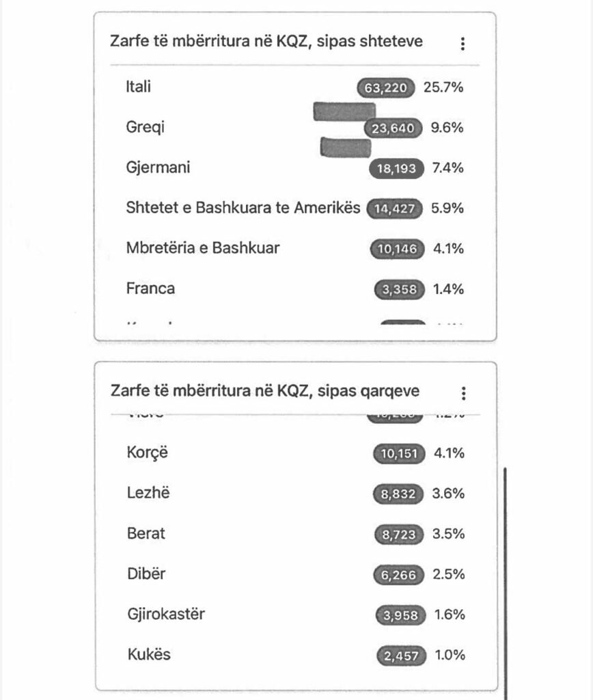Click the sipas qarqeve card title
This screenshot has width=593, height=700.
point(265,391)
